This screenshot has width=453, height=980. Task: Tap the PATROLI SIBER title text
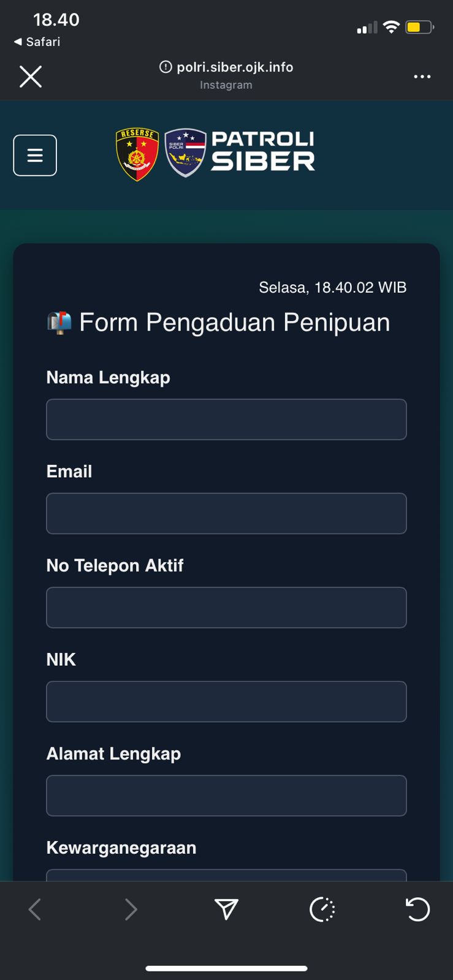point(263,151)
